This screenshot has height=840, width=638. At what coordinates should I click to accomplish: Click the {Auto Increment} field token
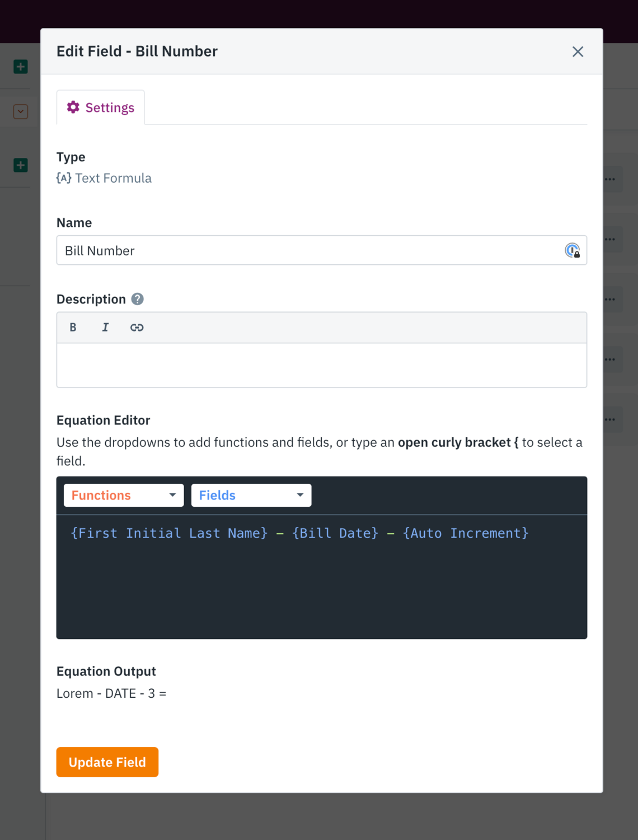[x=466, y=533]
